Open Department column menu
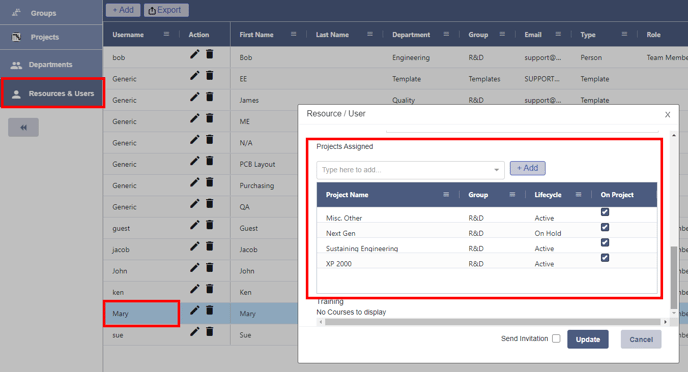688x372 pixels. (x=446, y=34)
